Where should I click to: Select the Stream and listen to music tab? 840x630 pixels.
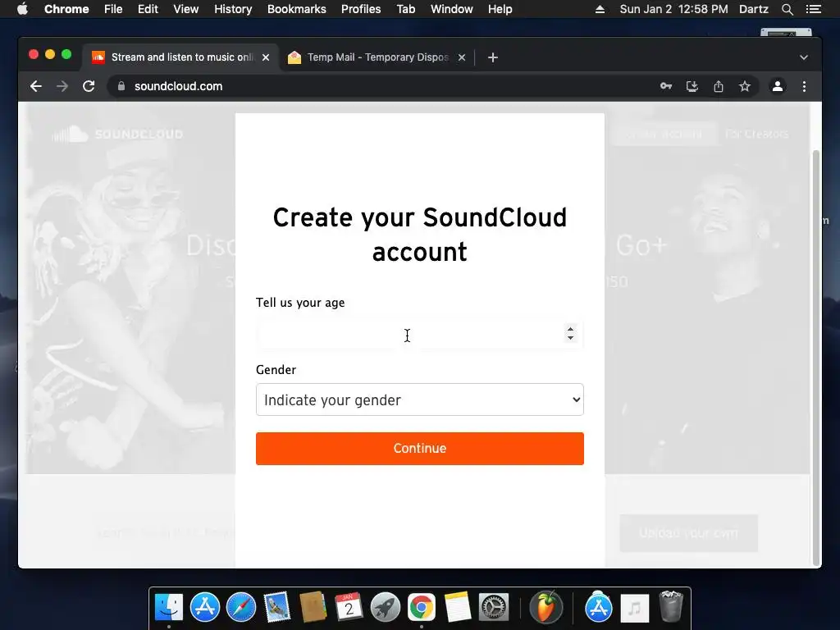coord(180,57)
